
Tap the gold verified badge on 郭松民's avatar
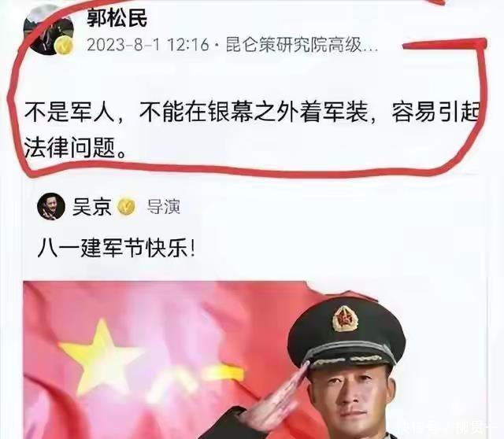pyautogui.click(x=64, y=45)
